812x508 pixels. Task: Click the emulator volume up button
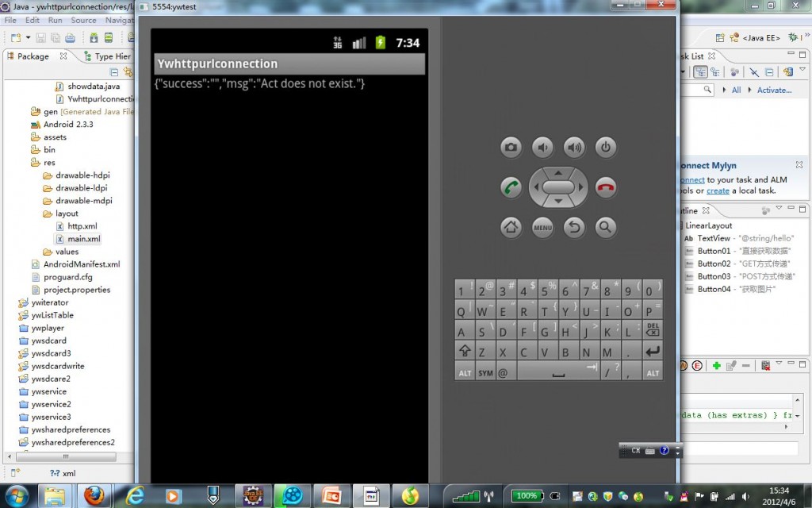point(574,147)
